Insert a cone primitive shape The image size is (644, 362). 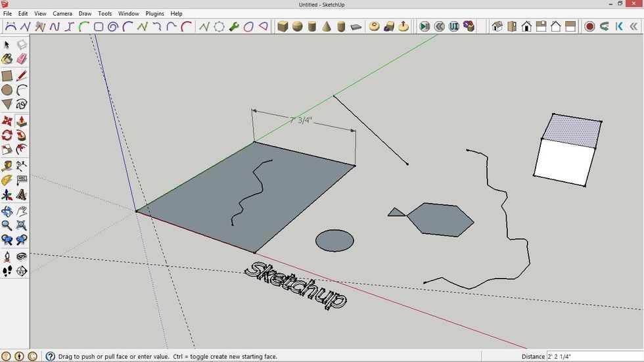(x=327, y=27)
